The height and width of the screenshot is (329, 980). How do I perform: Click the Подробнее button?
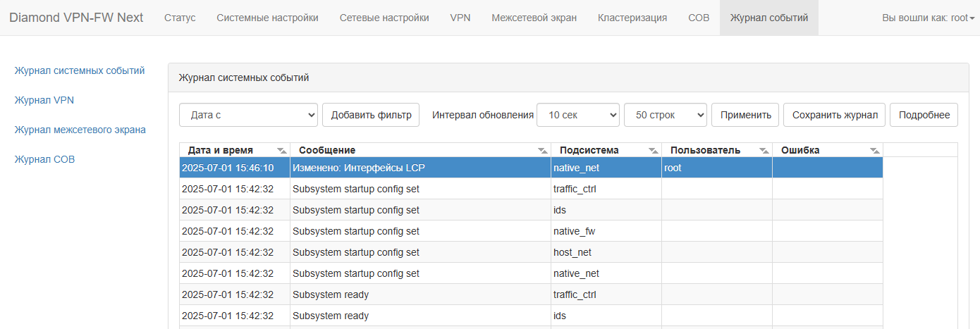[x=924, y=115]
